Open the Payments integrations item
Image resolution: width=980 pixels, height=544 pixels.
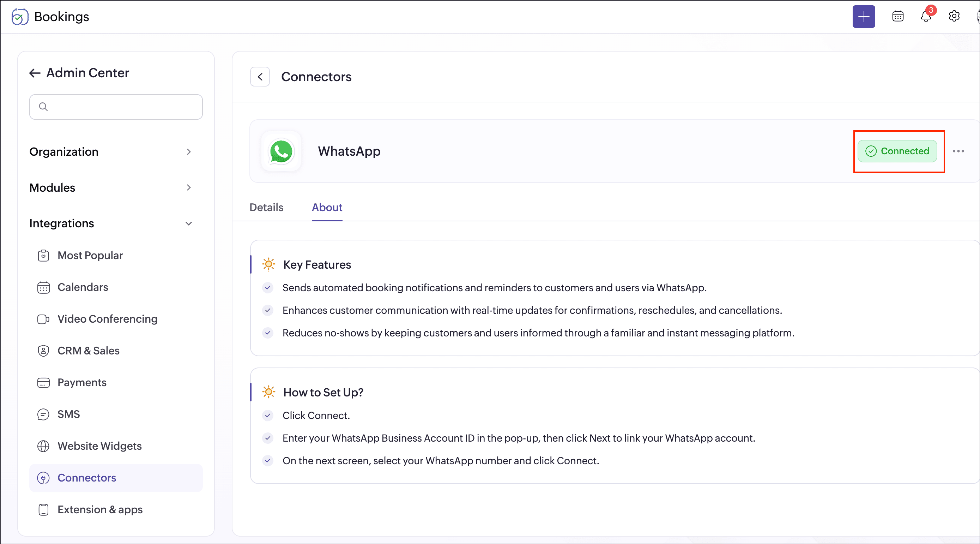coord(82,383)
